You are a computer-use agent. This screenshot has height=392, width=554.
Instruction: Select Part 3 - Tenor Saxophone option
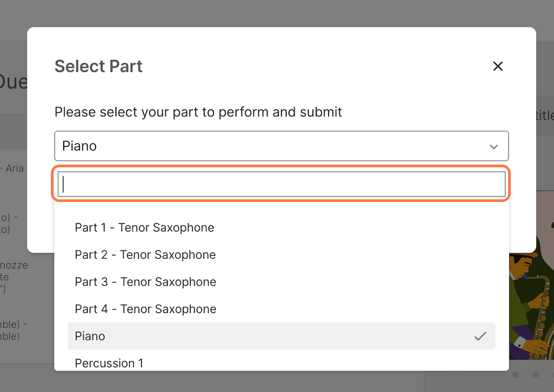click(282, 282)
